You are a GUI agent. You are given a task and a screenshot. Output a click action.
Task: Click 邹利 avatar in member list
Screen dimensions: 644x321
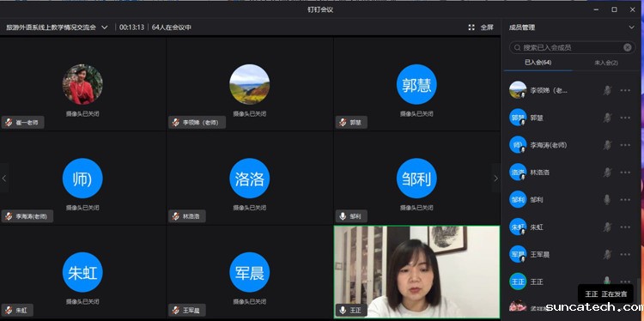(518, 199)
